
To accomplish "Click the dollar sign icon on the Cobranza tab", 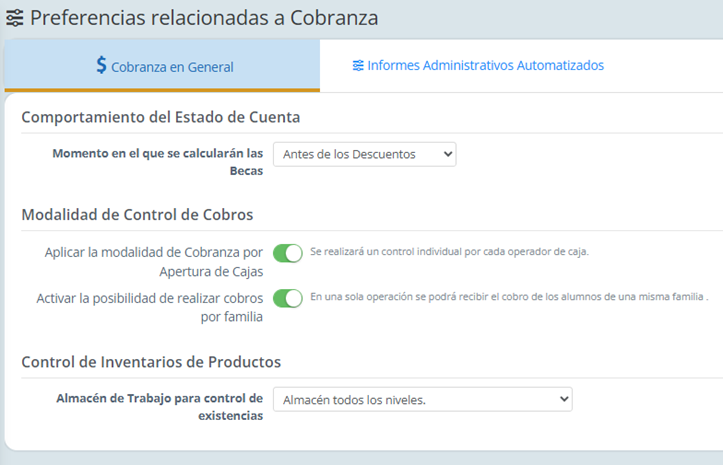I will click(101, 66).
